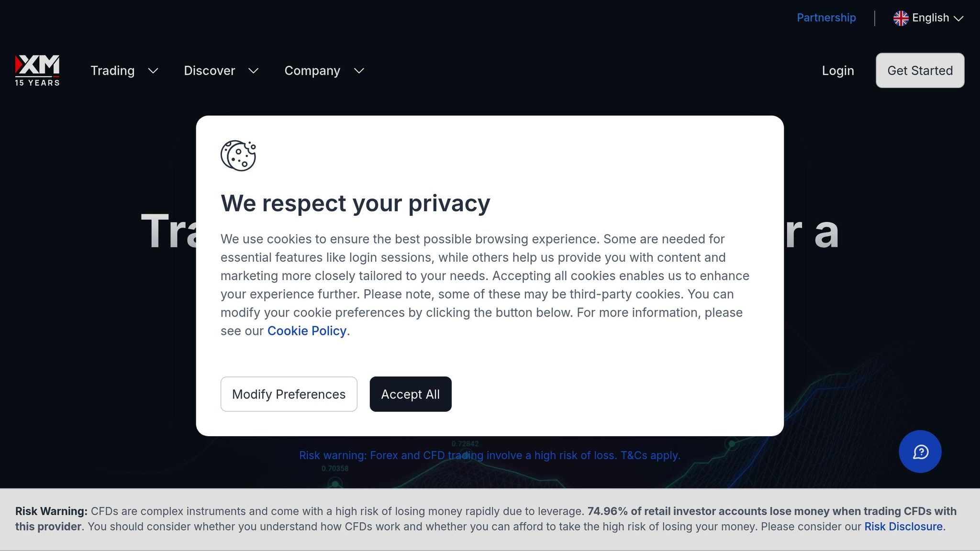Open the help chat bubble
The width and height of the screenshot is (980, 551).
[x=920, y=452]
